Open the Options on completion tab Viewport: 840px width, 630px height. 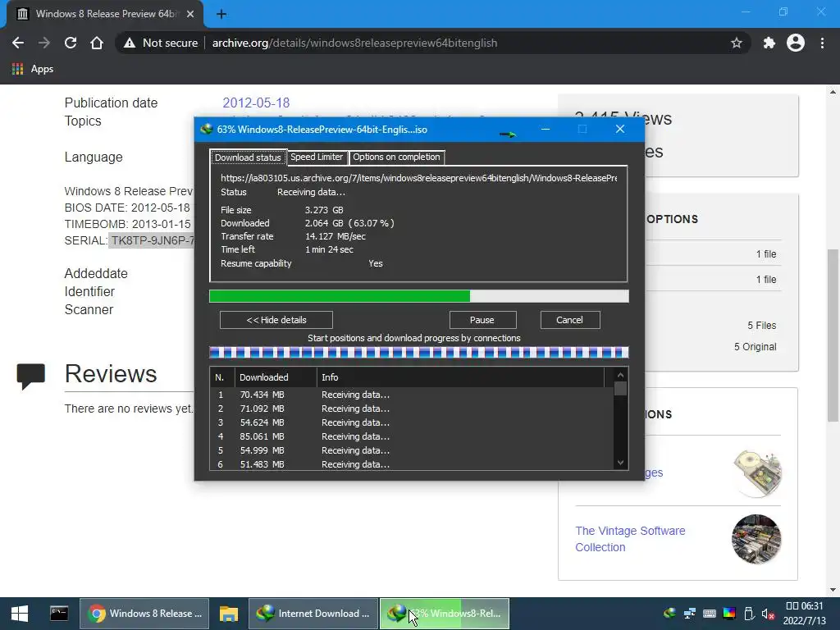coord(396,157)
